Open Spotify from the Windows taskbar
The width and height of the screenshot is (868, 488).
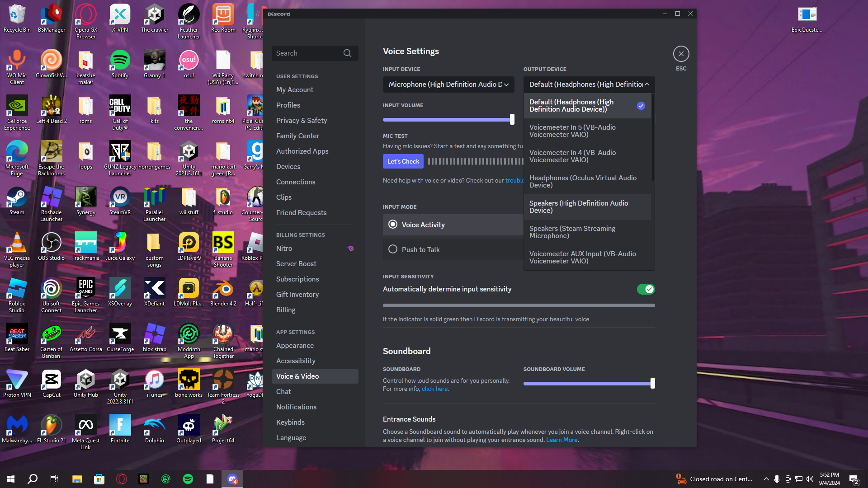point(188,479)
